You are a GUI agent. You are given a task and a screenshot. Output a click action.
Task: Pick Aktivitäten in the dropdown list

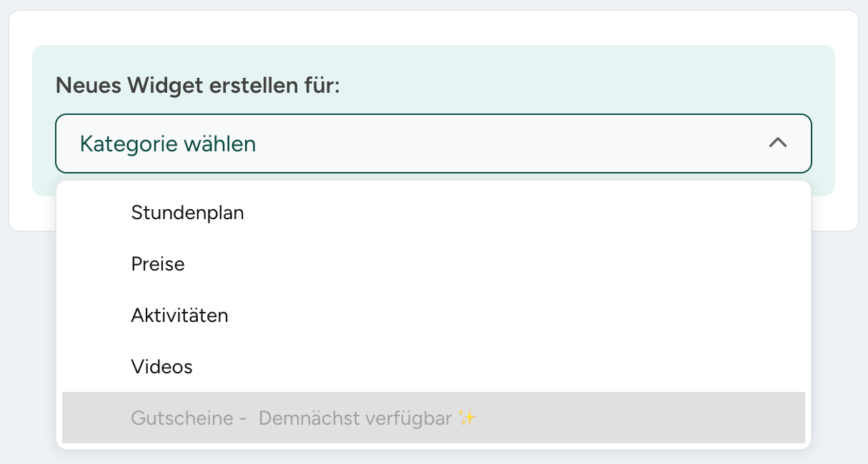(x=434, y=316)
